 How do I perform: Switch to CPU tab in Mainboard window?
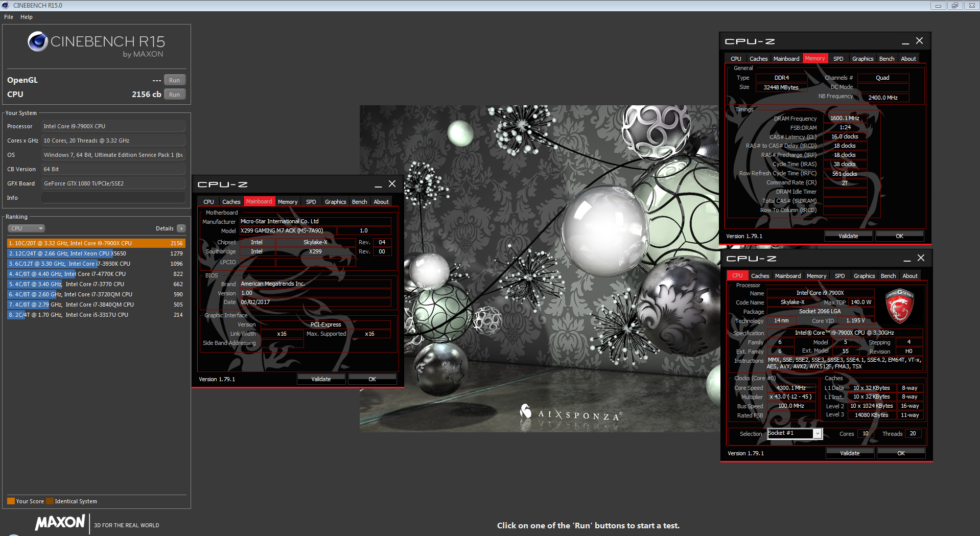[x=208, y=202]
